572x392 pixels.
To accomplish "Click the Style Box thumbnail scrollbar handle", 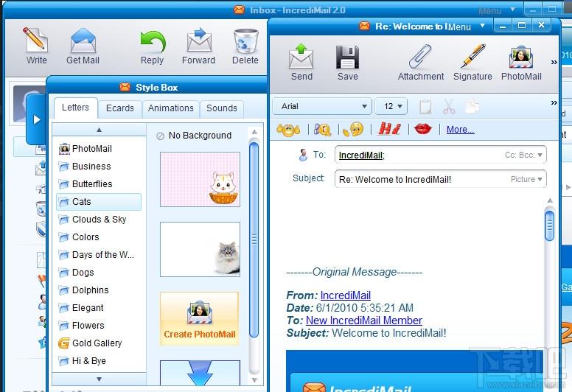I will [x=254, y=239].
